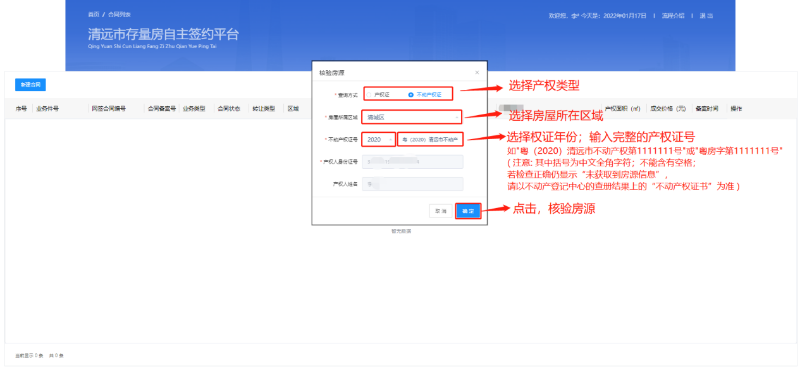Click the 转让类型 column header

(x=264, y=109)
